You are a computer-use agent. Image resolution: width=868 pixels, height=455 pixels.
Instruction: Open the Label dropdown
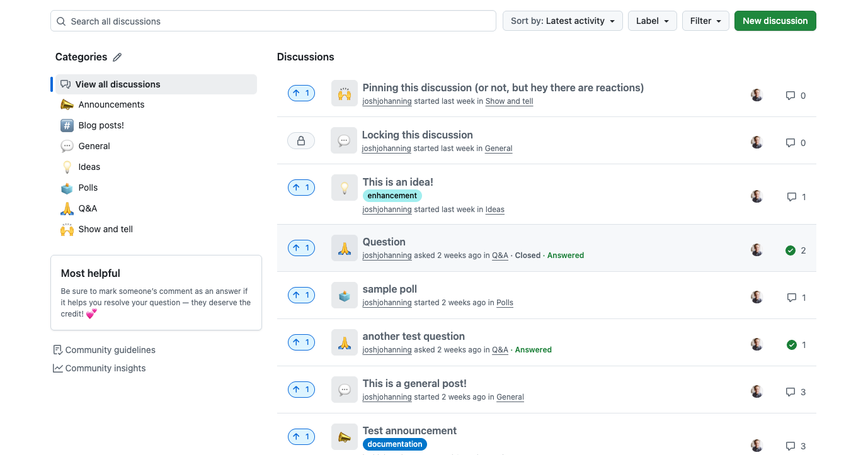(x=652, y=20)
